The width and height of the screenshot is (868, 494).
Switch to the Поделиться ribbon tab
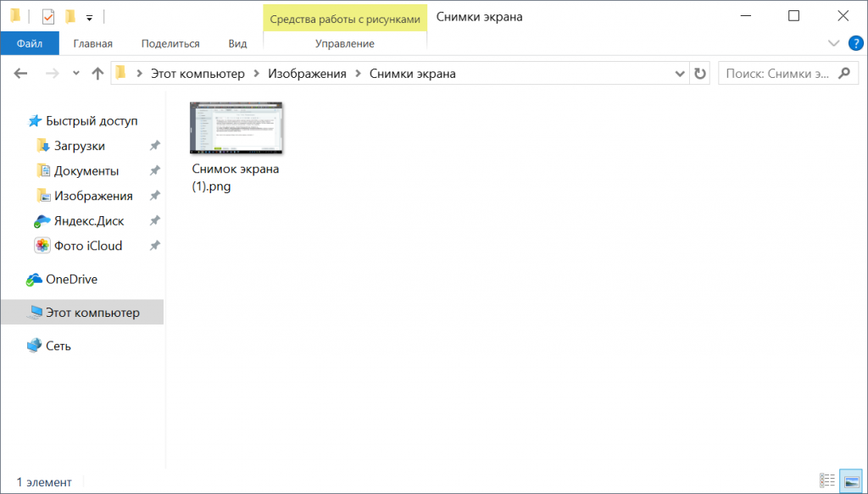[170, 44]
